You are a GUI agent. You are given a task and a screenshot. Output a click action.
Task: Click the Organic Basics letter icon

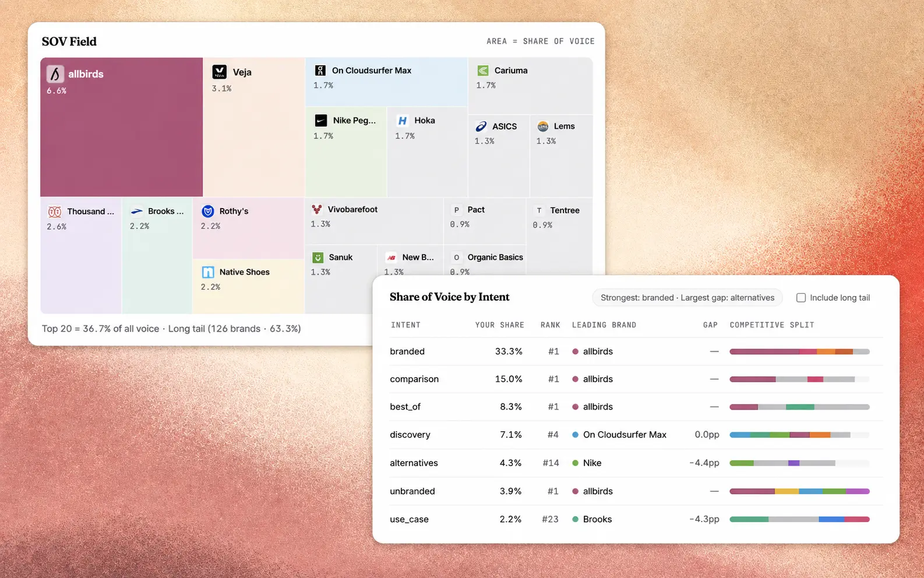click(x=457, y=258)
